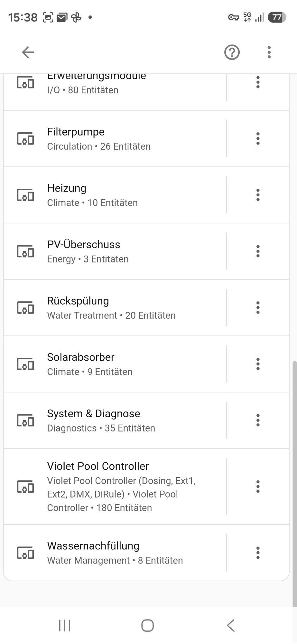
Task: Open the help question mark icon
Action: coord(232,52)
